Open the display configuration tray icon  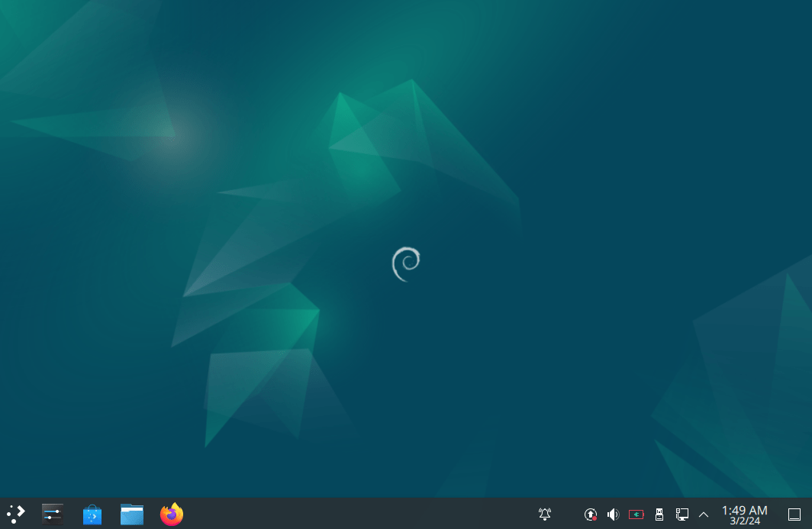[x=681, y=514]
